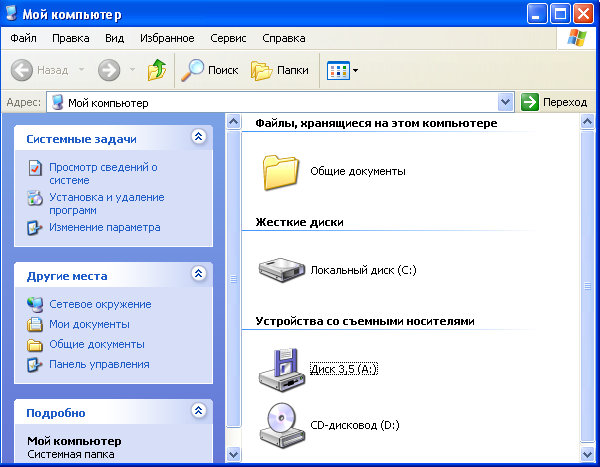Image resolution: width=600 pixels, height=467 pixels.
Task: Click the Views icon in toolbar
Action: point(338,70)
